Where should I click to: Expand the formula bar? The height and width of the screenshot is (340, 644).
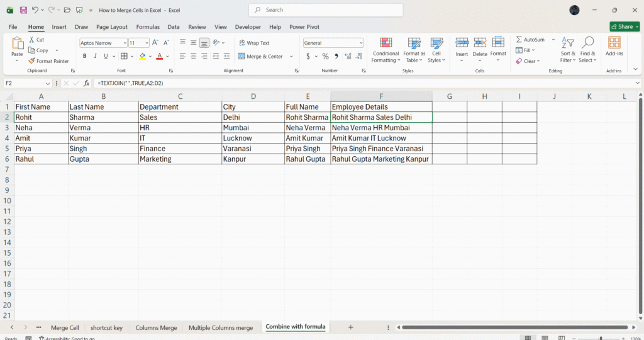coord(638,83)
